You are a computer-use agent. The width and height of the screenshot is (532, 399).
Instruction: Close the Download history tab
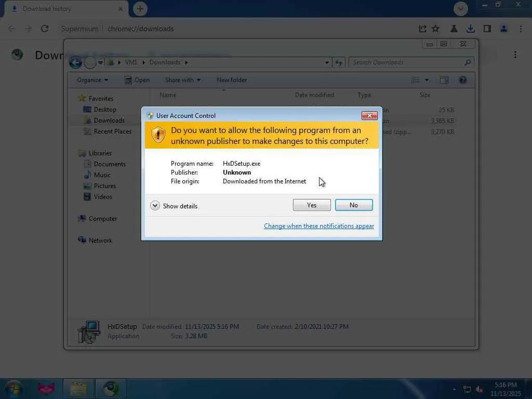click(x=121, y=9)
